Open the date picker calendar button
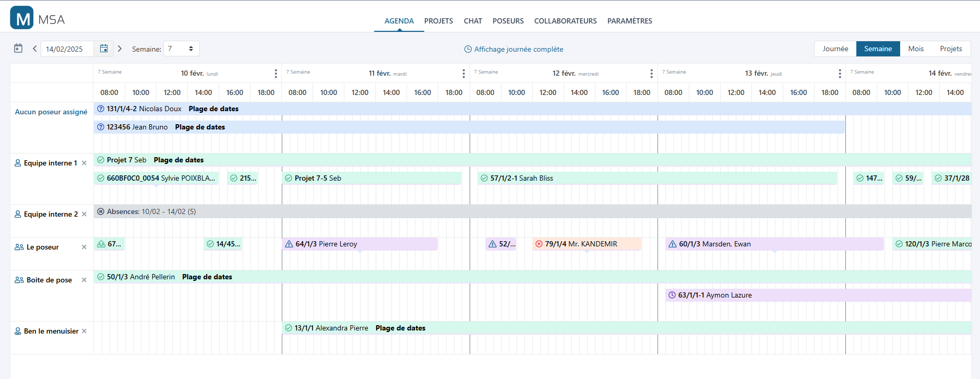 (104, 49)
